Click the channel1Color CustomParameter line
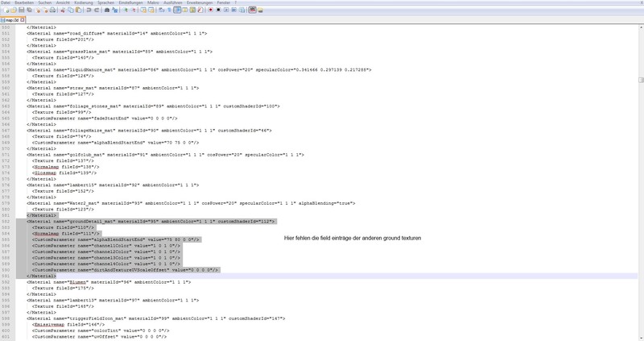 click(x=106, y=246)
